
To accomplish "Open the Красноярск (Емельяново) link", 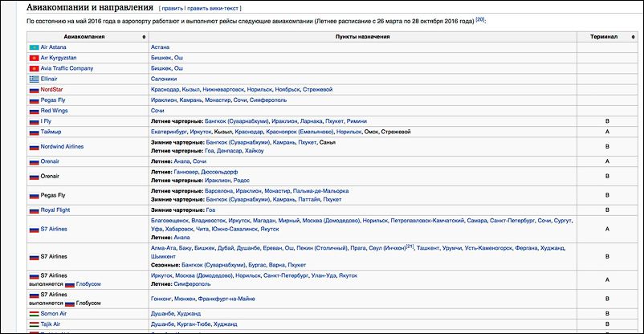I will 300,132.
